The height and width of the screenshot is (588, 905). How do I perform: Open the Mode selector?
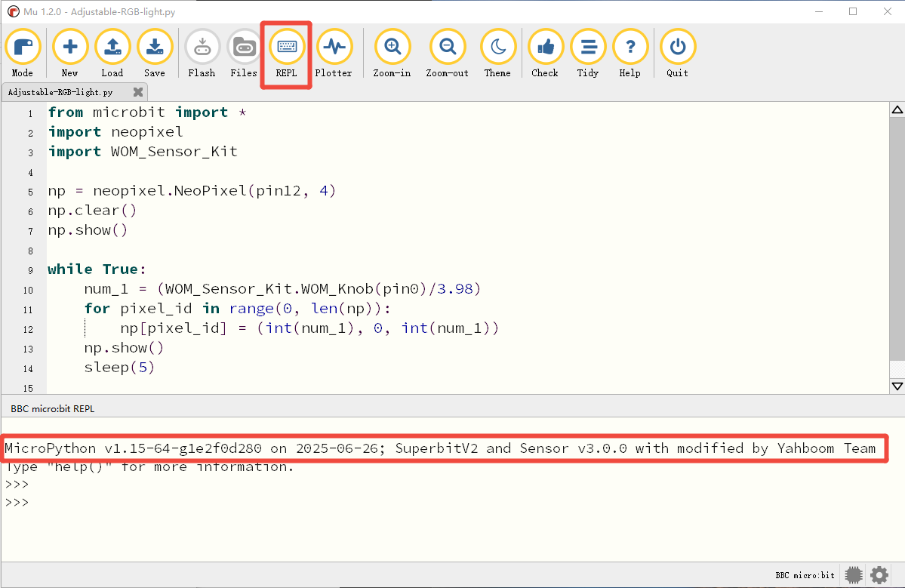tap(23, 53)
